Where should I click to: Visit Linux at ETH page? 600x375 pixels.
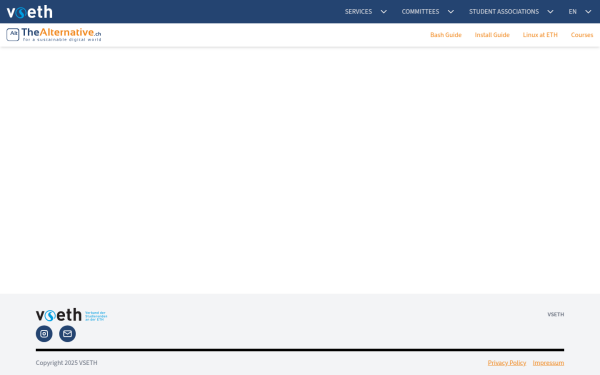540,35
